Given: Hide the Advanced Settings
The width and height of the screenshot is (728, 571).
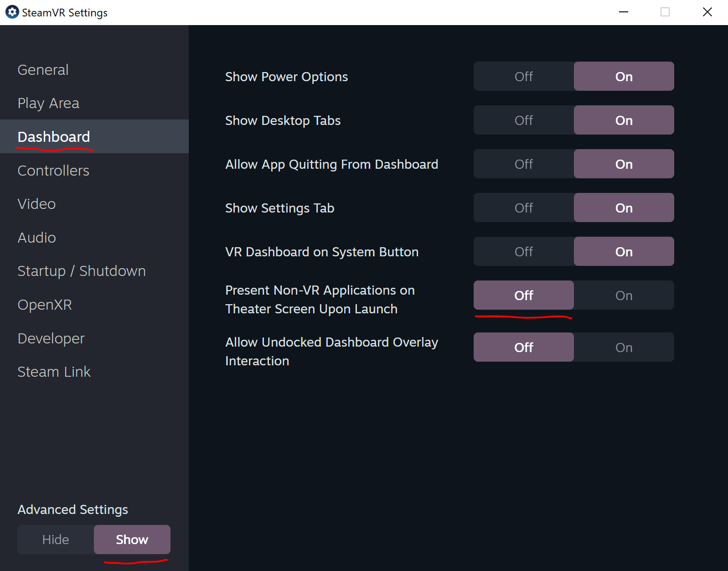Looking at the screenshot, I should [x=56, y=540].
